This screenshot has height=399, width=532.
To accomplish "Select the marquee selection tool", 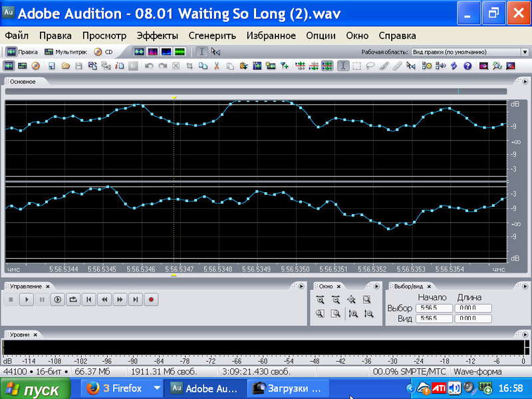I will [x=356, y=66].
